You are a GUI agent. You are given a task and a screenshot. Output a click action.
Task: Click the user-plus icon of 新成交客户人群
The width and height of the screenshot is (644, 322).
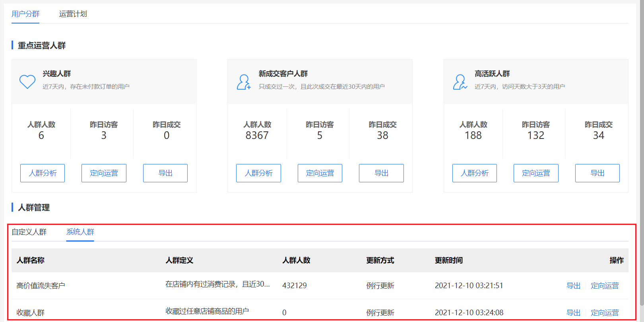point(244,82)
